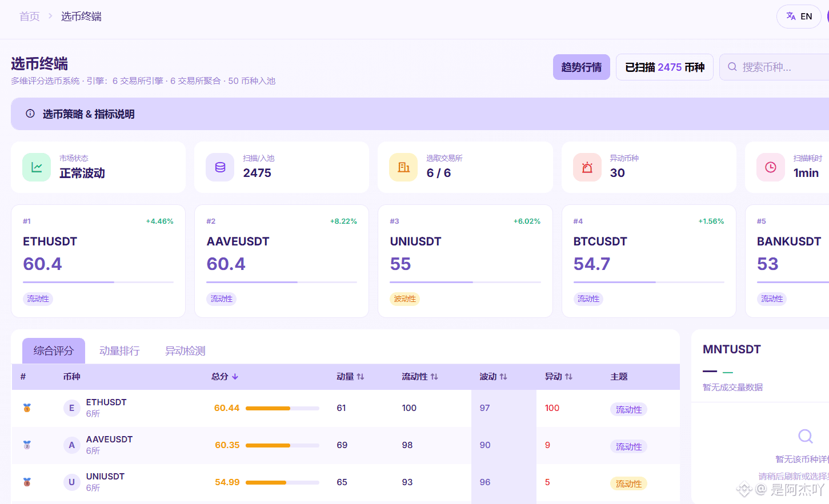Go to 首页 in the breadcrumb

(30, 17)
